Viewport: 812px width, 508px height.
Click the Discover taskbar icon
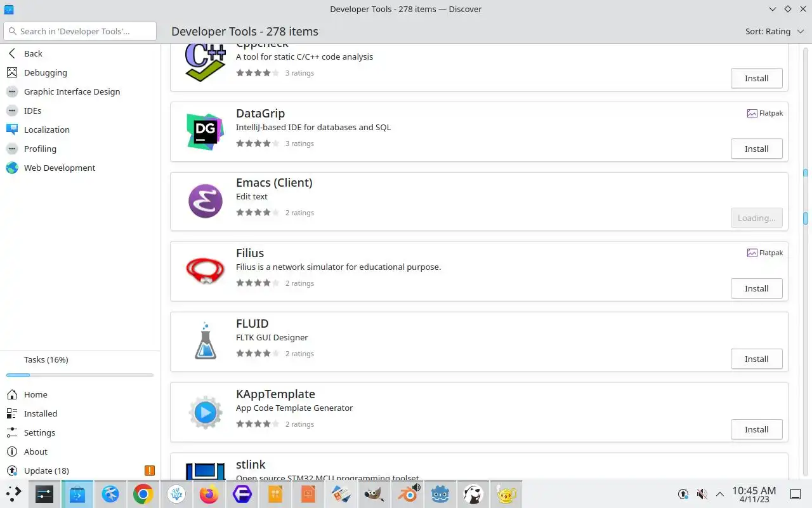(77, 494)
